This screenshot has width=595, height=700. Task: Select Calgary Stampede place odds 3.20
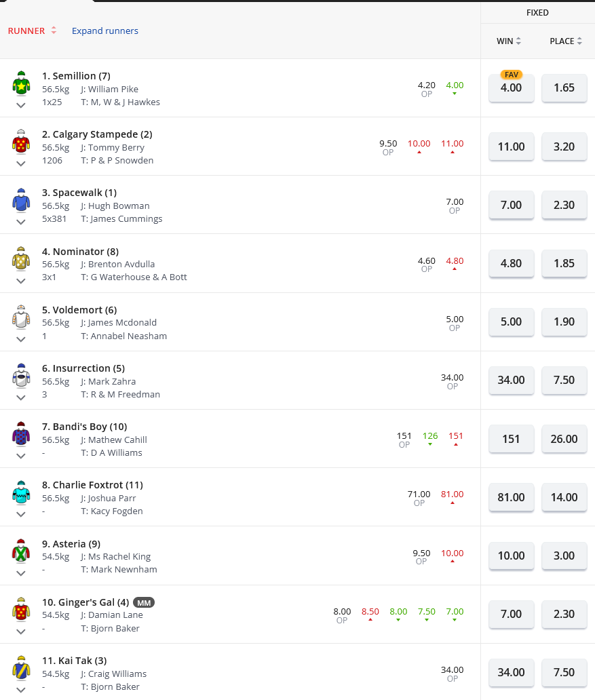tap(564, 147)
